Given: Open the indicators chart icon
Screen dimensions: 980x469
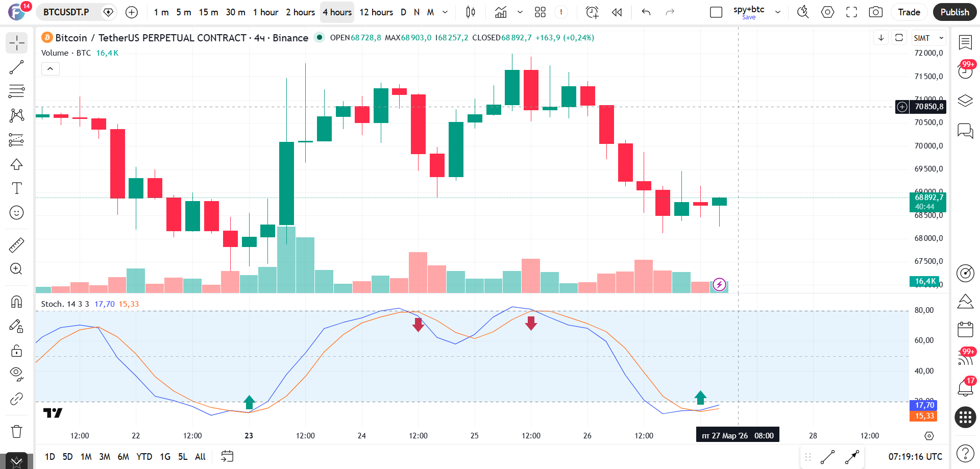Looking at the screenshot, I should pos(501,12).
